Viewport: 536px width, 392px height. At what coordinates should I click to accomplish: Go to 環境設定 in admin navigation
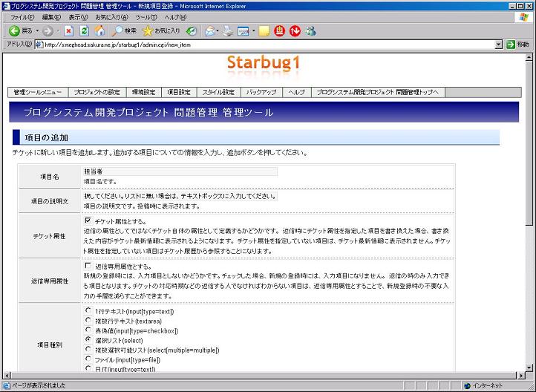click(143, 92)
